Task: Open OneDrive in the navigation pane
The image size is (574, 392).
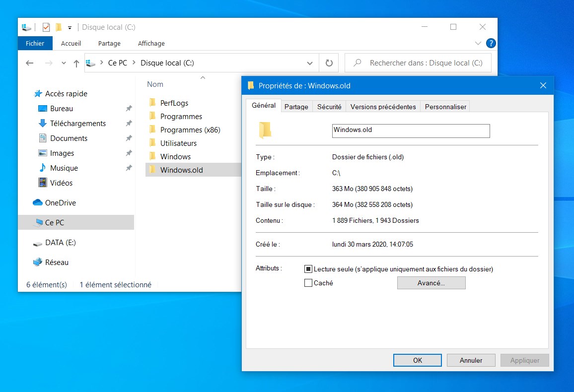Action: pos(60,202)
